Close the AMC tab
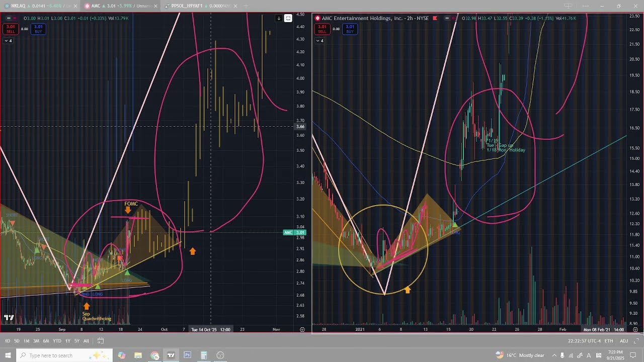The image size is (644, 362). 155,6
